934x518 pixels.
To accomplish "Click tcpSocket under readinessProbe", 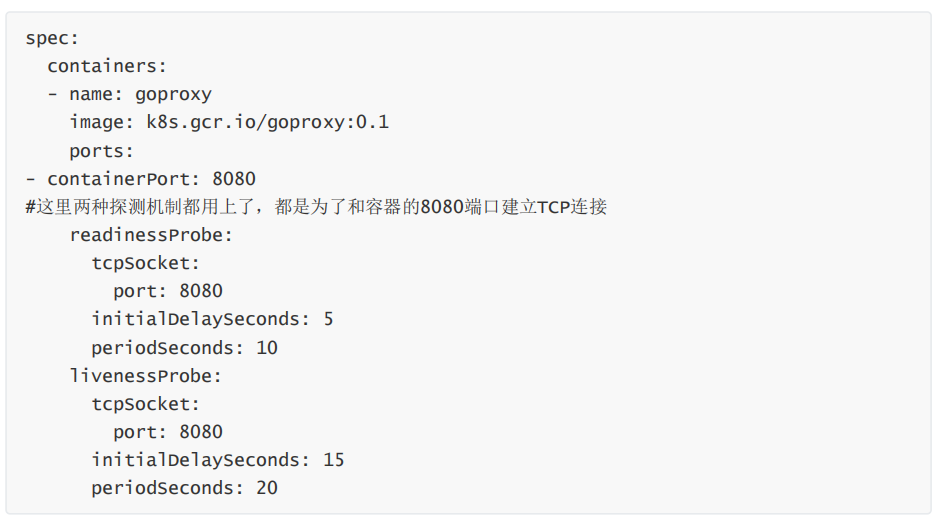I will (145, 263).
